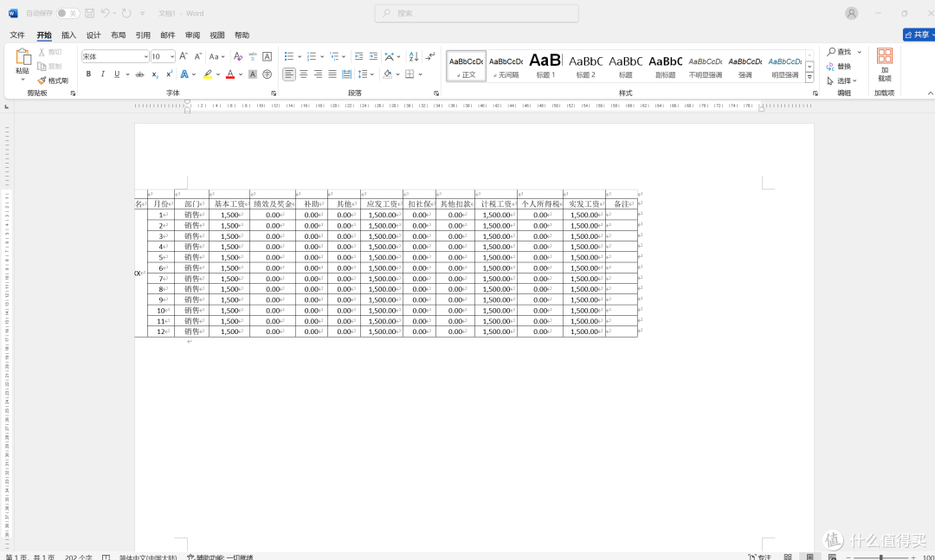Toggle subscript formatting
The width and height of the screenshot is (935, 560).
click(154, 74)
